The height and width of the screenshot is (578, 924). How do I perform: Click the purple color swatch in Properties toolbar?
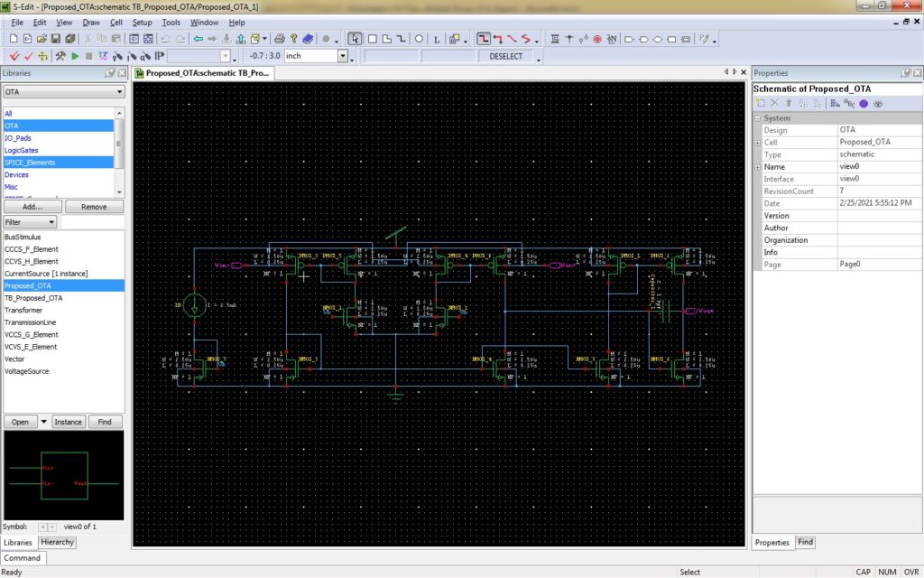(x=864, y=103)
